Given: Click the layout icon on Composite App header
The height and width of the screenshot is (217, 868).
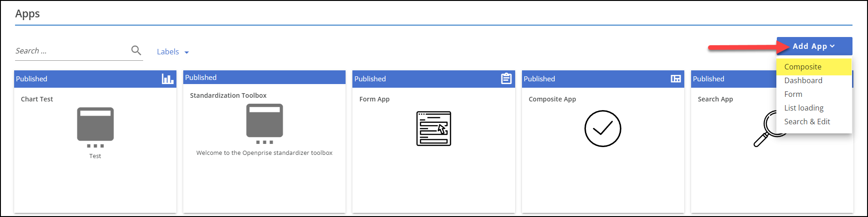Looking at the screenshot, I should [676, 79].
